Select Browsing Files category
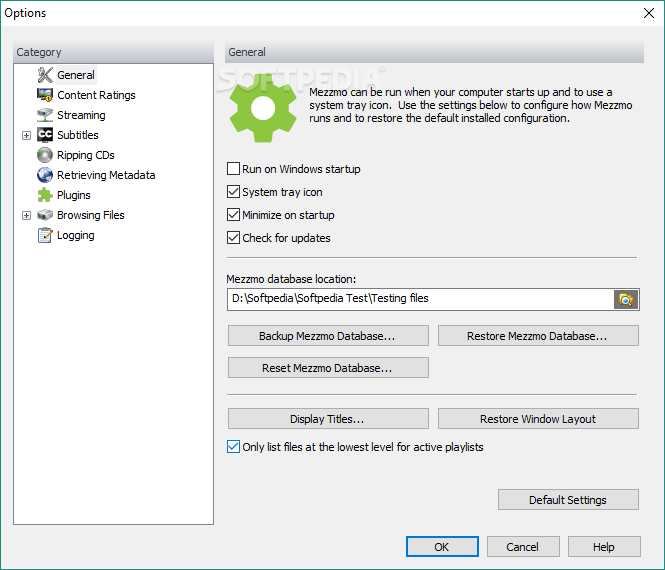 click(x=91, y=215)
